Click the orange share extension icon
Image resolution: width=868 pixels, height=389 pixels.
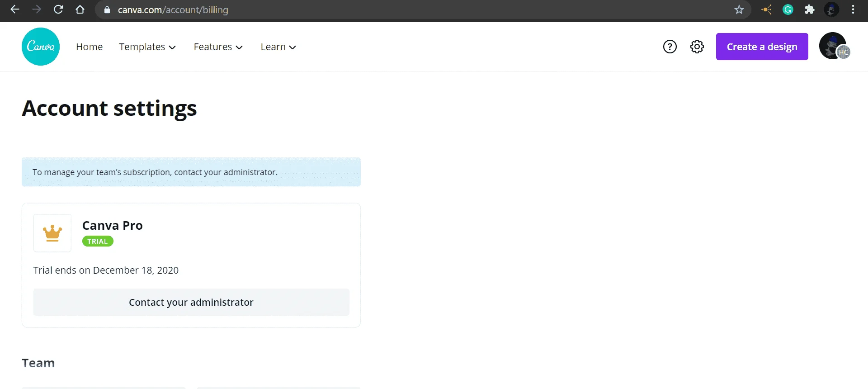pyautogui.click(x=766, y=9)
